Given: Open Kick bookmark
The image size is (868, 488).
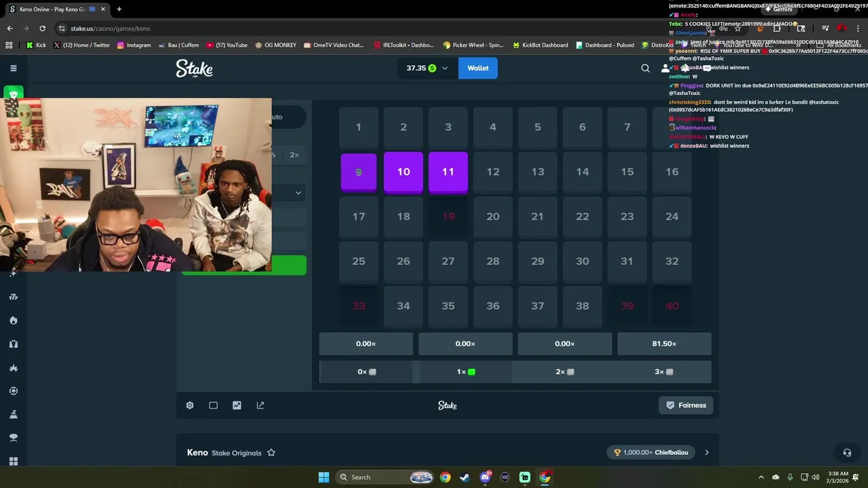Looking at the screenshot, I should pyautogui.click(x=37, y=45).
